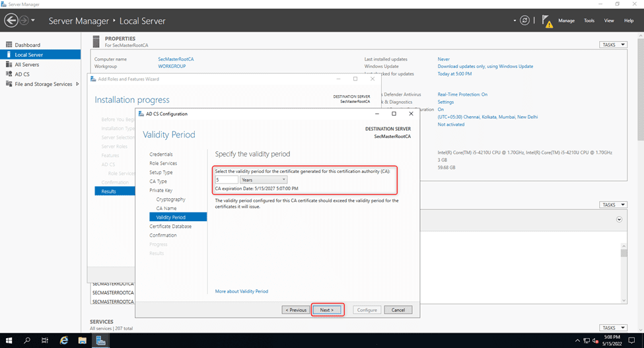Click the Previous button in AD CS Configuration
Screen dimensions: 644x348
[x=296, y=310]
